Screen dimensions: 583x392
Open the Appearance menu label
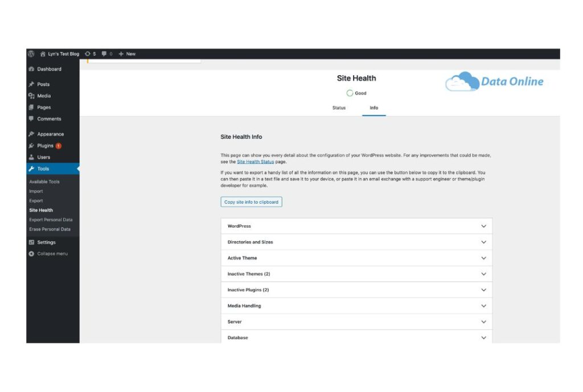tap(51, 134)
